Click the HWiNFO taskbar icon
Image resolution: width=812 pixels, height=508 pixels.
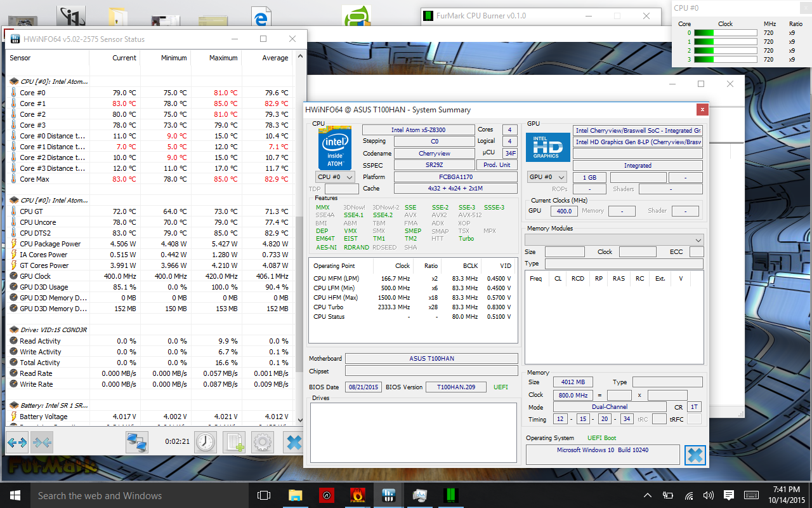tap(389, 495)
